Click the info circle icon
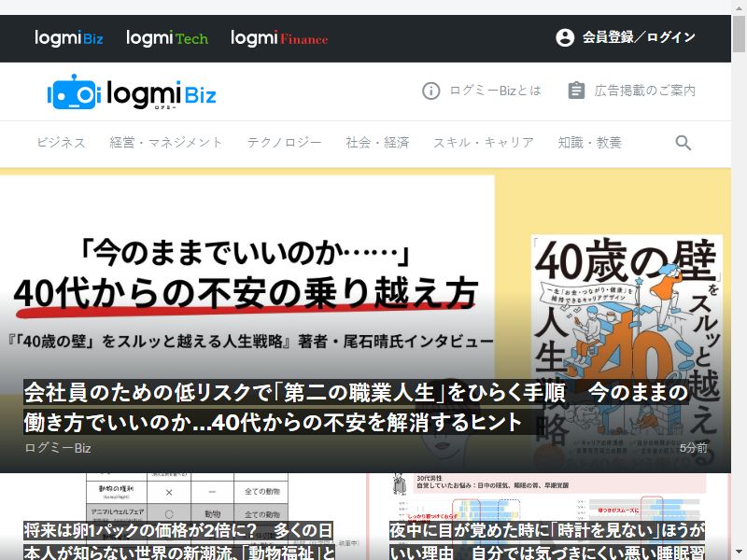This screenshot has height=560, width=747. (431, 91)
